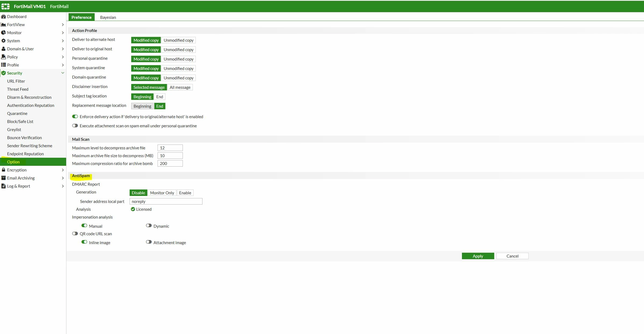644x334 pixels.
Task: Click the Dashboard gauge icon
Action: click(3, 16)
